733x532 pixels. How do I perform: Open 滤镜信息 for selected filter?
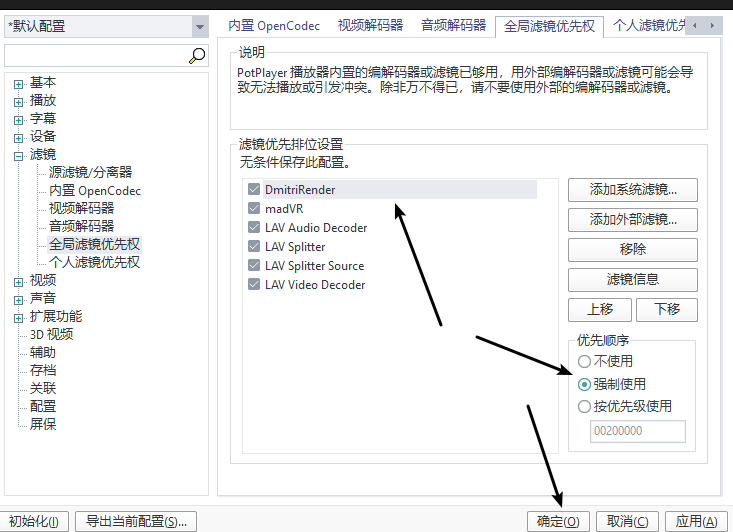(633, 280)
